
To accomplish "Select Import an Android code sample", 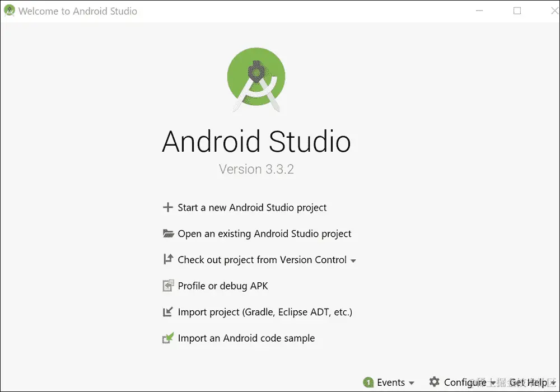I will coord(246,338).
